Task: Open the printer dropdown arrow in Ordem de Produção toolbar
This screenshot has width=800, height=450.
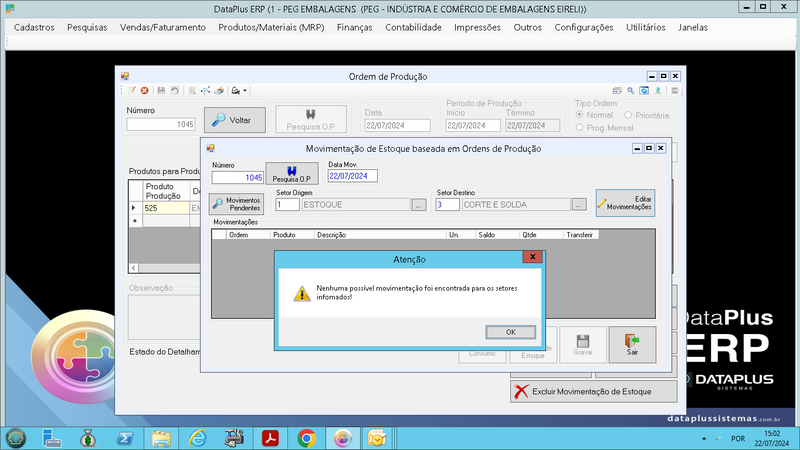Action: click(x=245, y=91)
